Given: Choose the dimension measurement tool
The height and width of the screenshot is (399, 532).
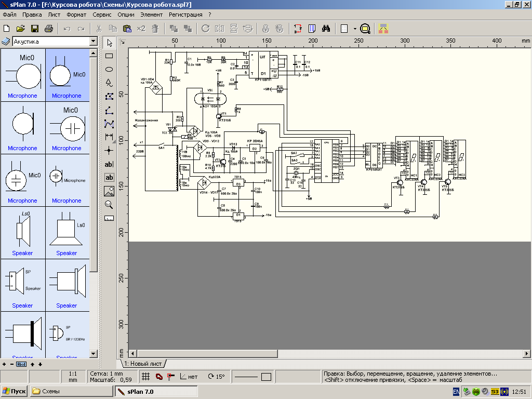Looking at the screenshot, I should [109, 137].
